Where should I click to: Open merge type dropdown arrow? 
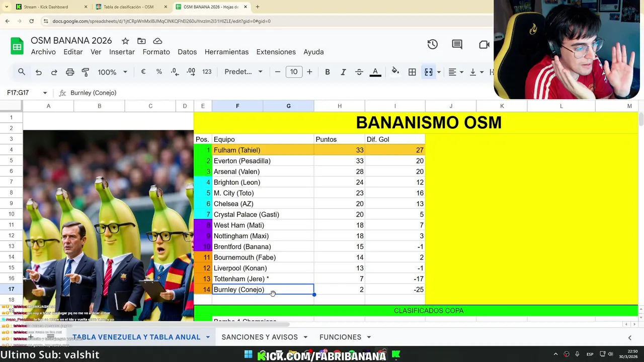point(439,72)
